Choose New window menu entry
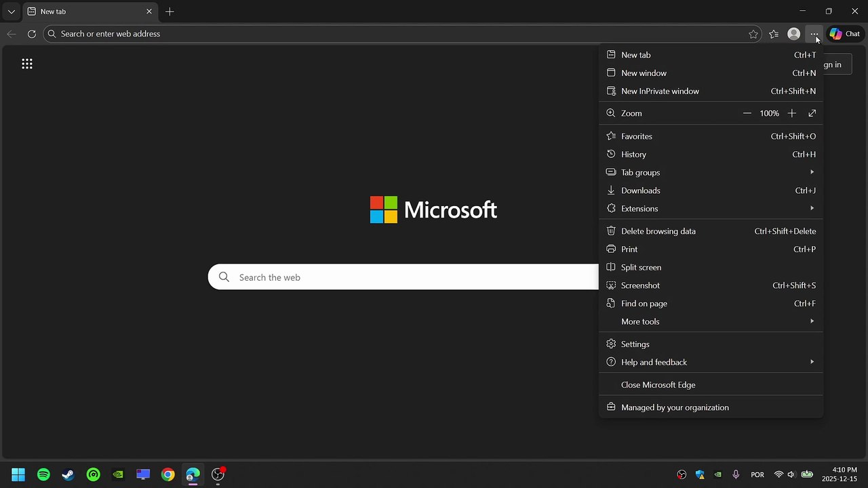This screenshot has width=868, height=488. point(711,73)
